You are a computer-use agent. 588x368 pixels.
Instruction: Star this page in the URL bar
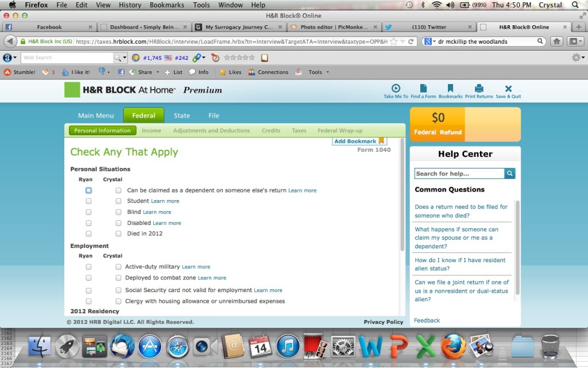click(x=394, y=41)
